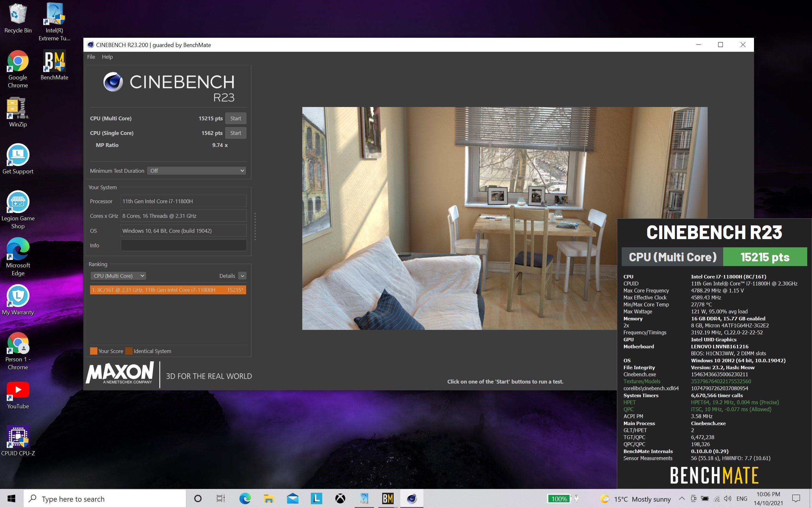
Task: Open Legion Game Shop shortcut
Action: 18,210
